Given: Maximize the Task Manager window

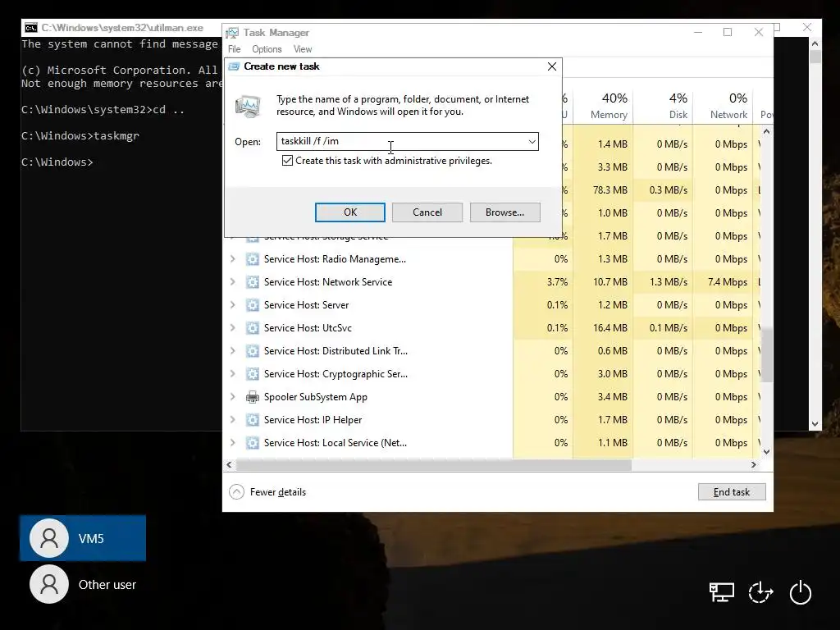Looking at the screenshot, I should 728,32.
